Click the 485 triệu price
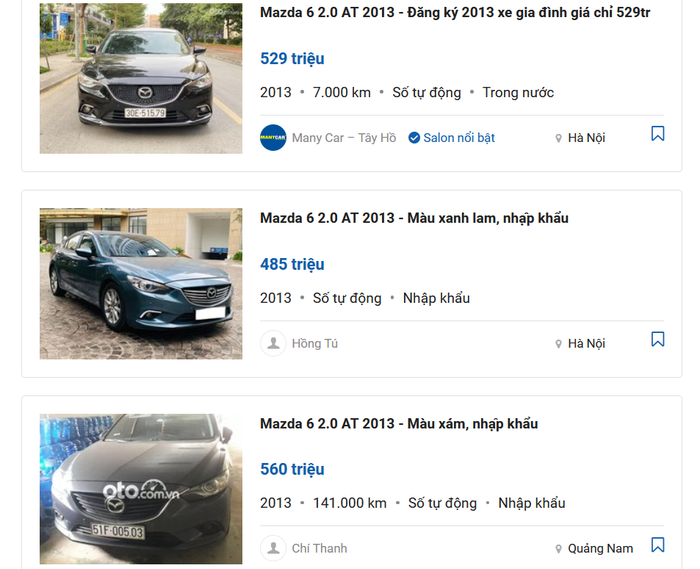Screen dimensions: 700x569 (x=292, y=264)
